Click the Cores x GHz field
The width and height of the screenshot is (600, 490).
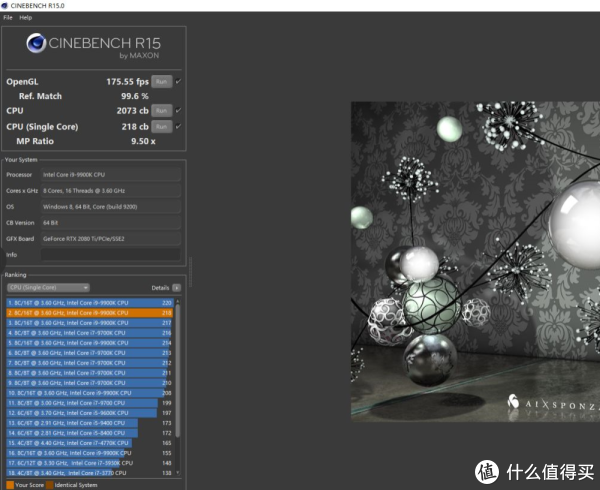[111, 190]
